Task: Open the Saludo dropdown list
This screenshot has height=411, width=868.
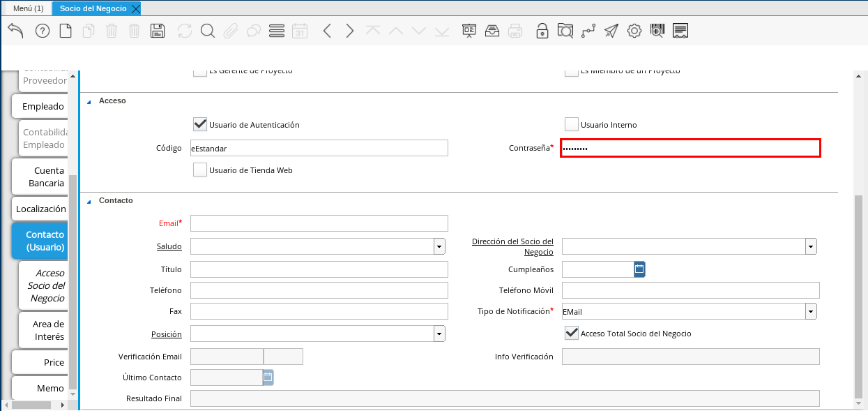Action: coord(439,246)
